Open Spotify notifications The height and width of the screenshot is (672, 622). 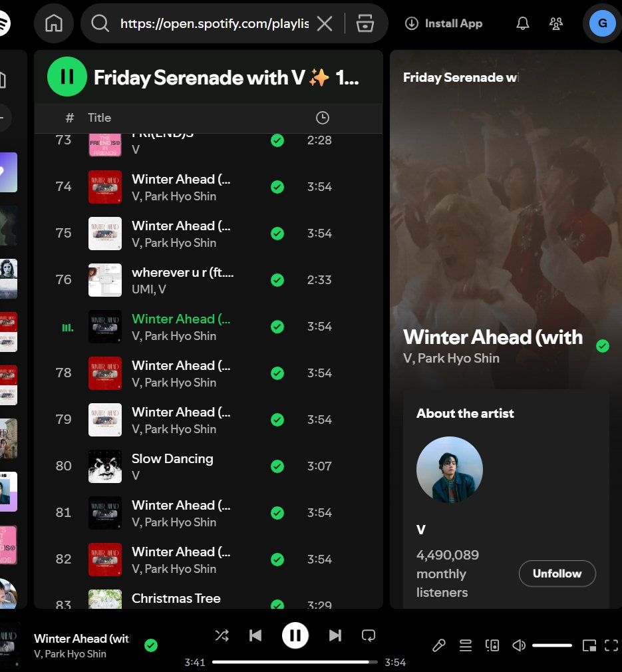coord(522,23)
